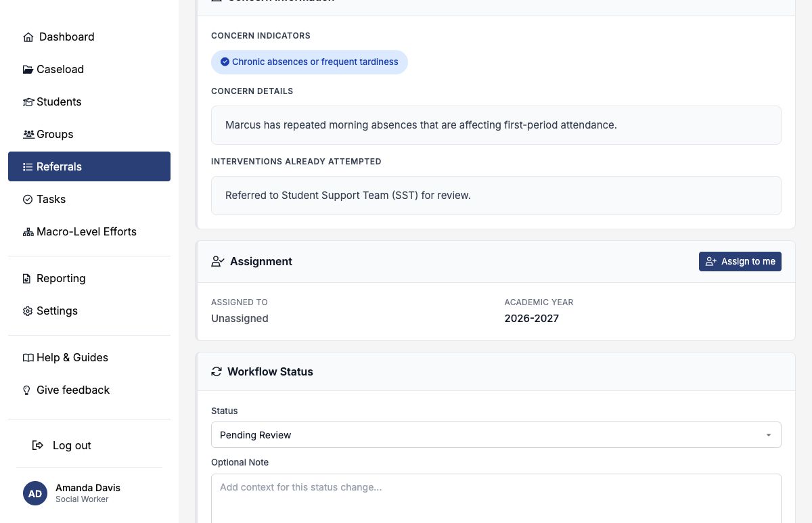Click the Caseload folder icon

28,70
